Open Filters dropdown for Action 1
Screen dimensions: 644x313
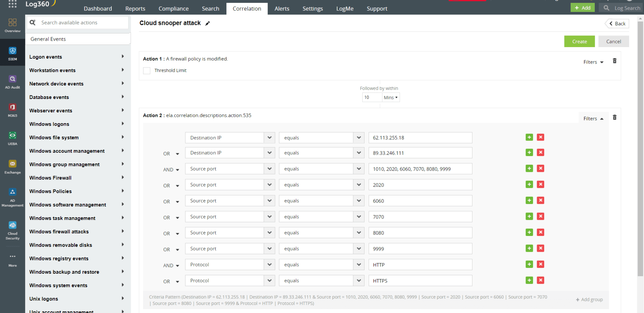[593, 62]
